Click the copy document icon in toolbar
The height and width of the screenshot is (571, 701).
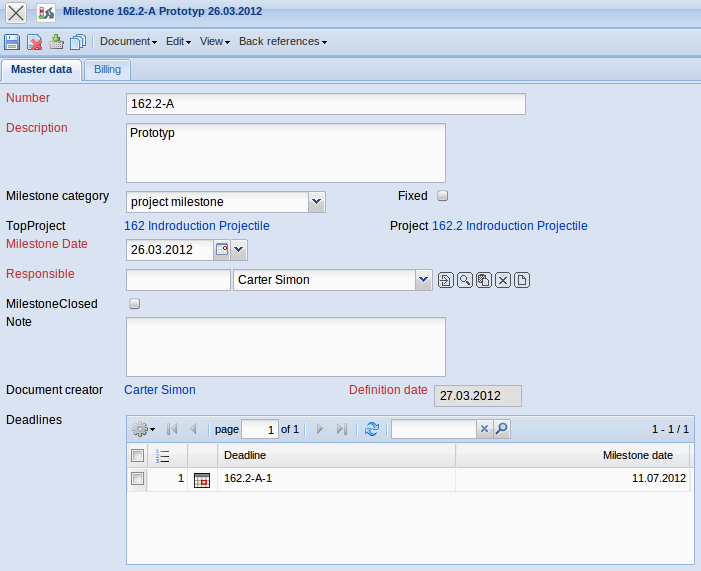point(78,42)
